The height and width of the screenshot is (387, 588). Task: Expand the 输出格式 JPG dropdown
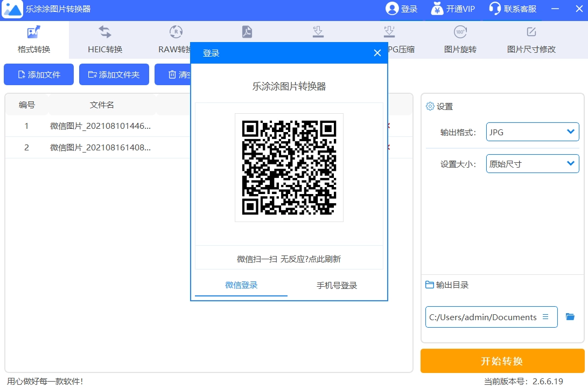[x=533, y=132]
